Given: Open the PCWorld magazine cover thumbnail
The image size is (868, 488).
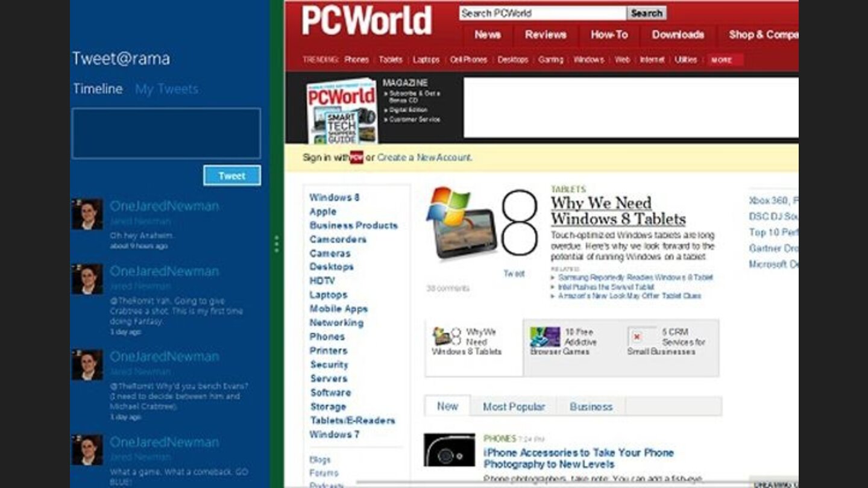Looking at the screenshot, I should coord(341,113).
